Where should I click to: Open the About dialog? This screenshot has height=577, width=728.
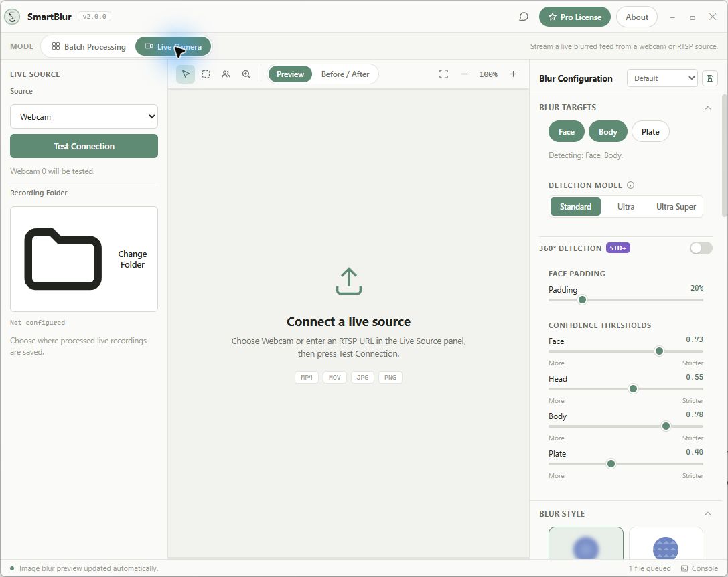coord(636,17)
